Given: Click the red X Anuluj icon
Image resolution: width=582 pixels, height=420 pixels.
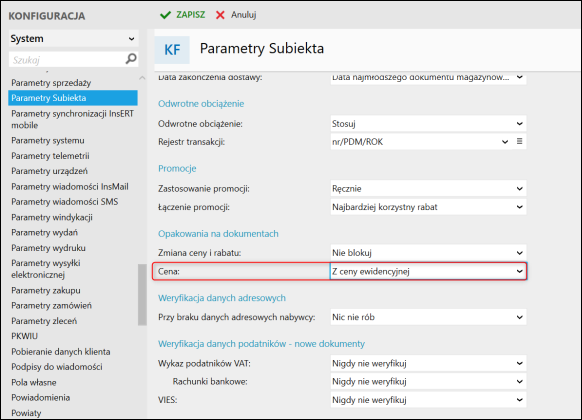Looking at the screenshot, I should tap(220, 15).
